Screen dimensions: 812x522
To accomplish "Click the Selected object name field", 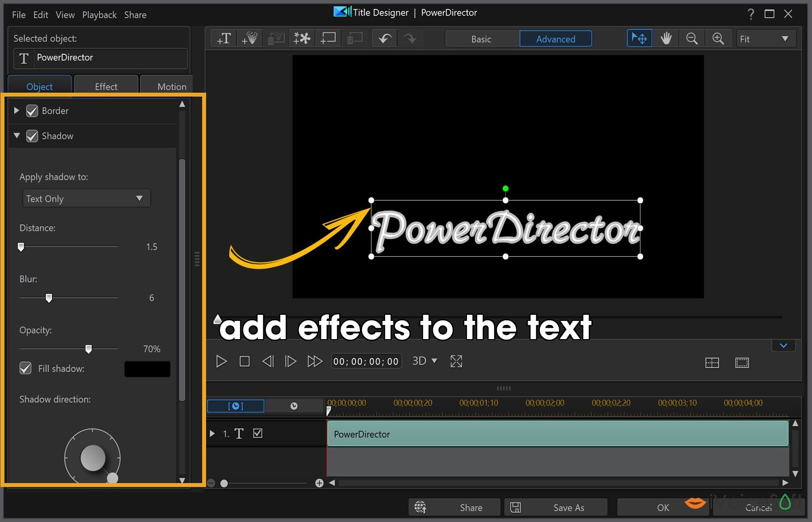I will (x=101, y=58).
